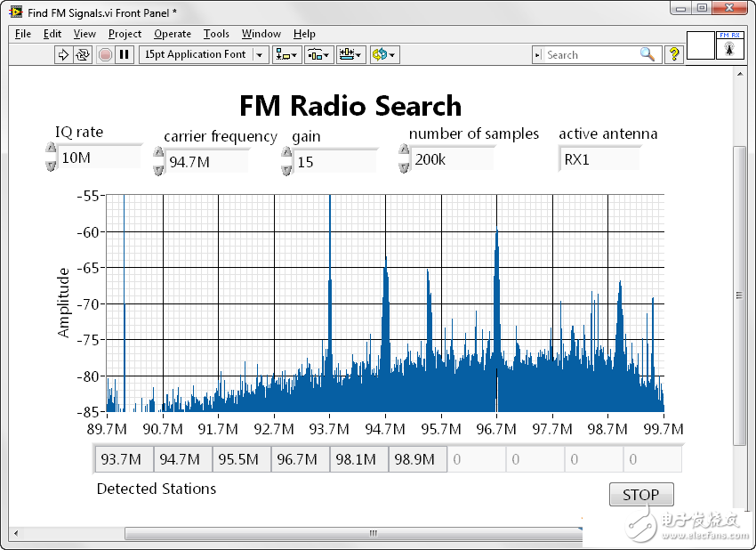Open the Operate menu
This screenshot has height=550, width=756.
(x=173, y=34)
